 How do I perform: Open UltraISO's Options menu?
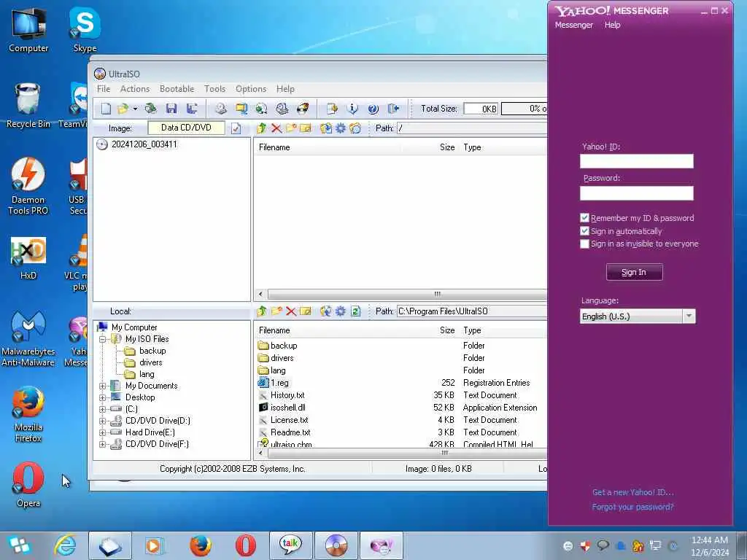click(x=251, y=89)
